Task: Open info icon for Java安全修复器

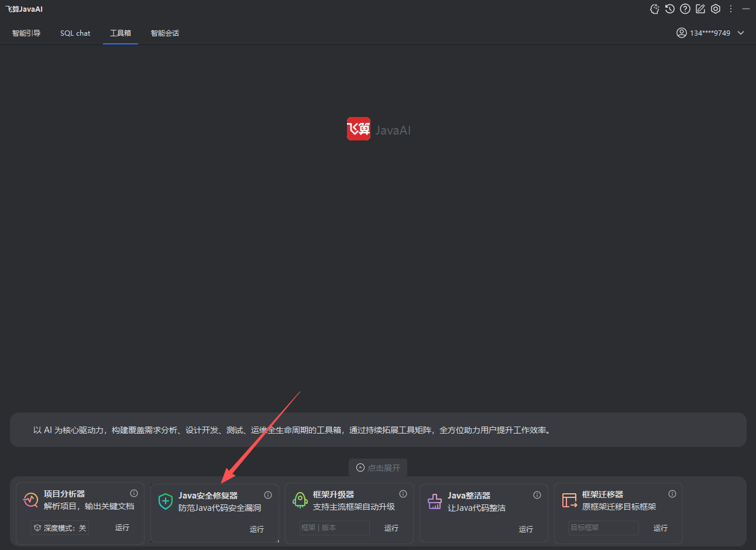Action: (268, 495)
